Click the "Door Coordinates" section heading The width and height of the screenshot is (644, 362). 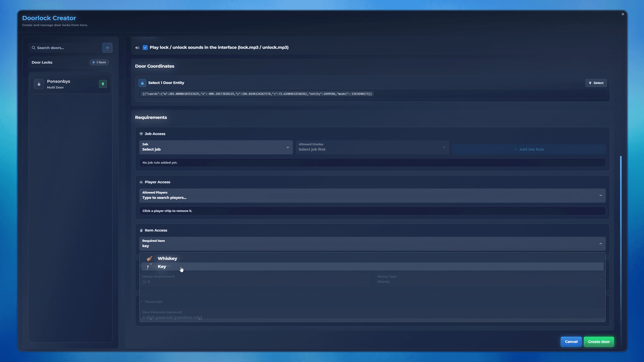click(155, 66)
